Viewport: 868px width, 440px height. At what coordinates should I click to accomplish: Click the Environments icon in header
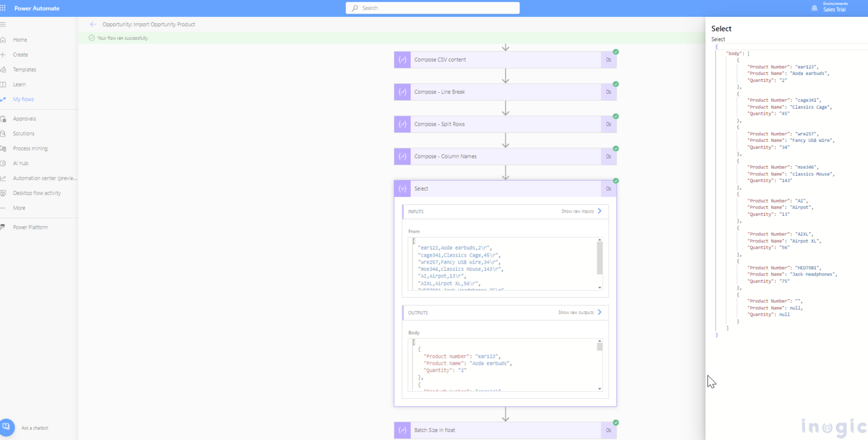pyautogui.click(x=814, y=8)
